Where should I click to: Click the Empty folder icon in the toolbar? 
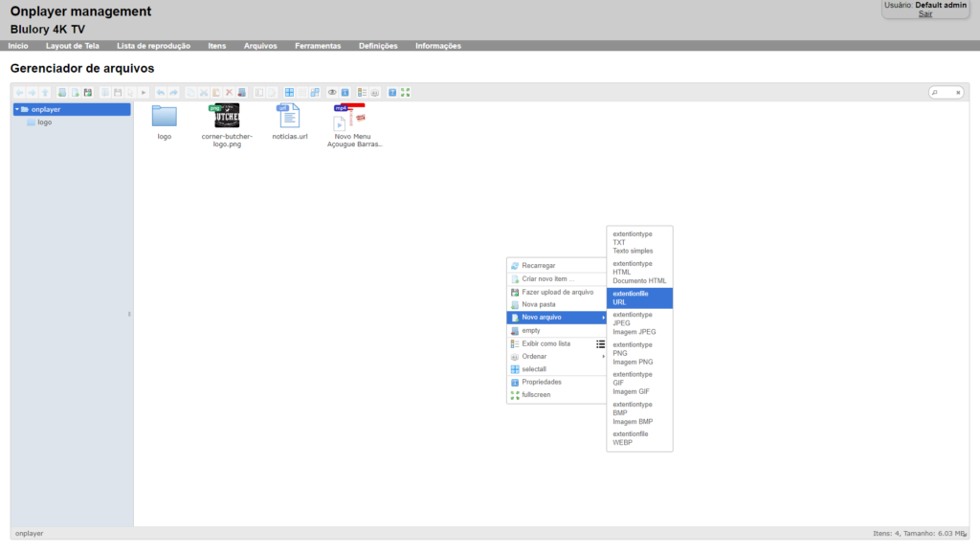point(242,93)
